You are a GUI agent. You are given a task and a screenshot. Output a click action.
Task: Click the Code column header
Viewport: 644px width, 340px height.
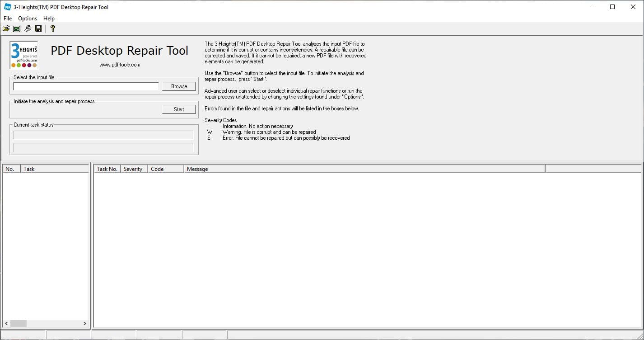click(x=166, y=169)
